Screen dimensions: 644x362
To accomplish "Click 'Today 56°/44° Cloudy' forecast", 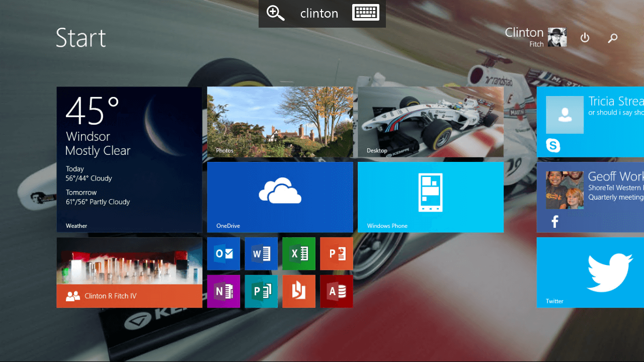I will tap(89, 173).
